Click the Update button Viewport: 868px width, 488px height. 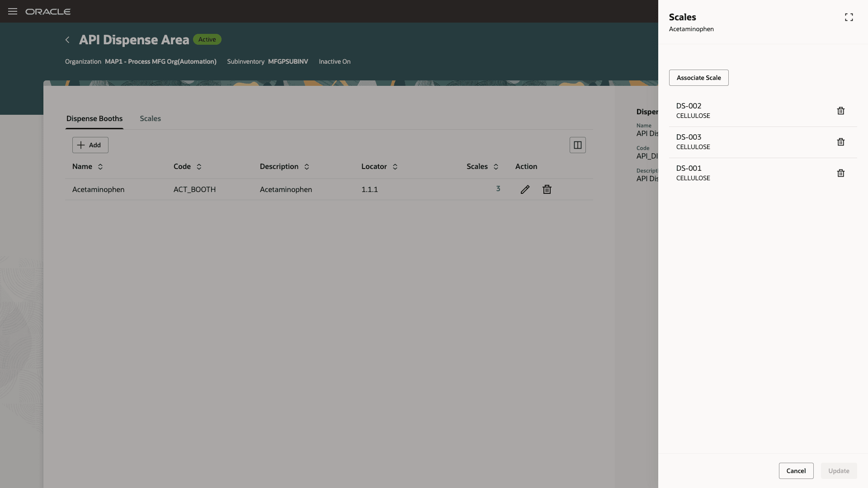coord(839,471)
